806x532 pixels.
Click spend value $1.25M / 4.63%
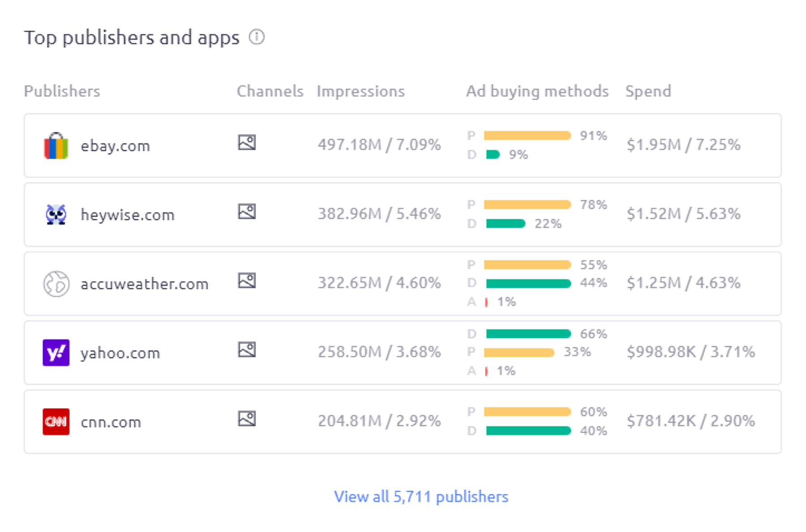683,283
